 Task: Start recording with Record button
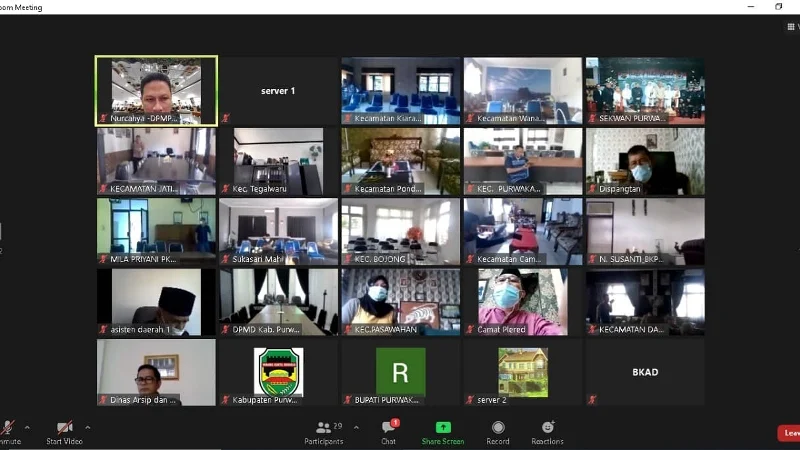click(498, 428)
